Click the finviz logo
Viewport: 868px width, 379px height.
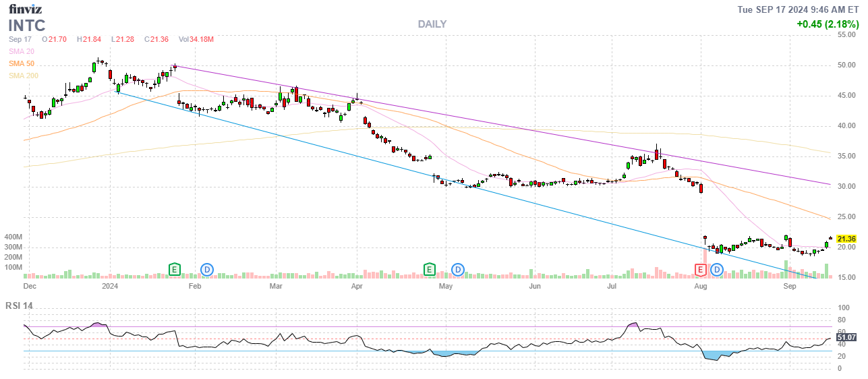pos(25,9)
